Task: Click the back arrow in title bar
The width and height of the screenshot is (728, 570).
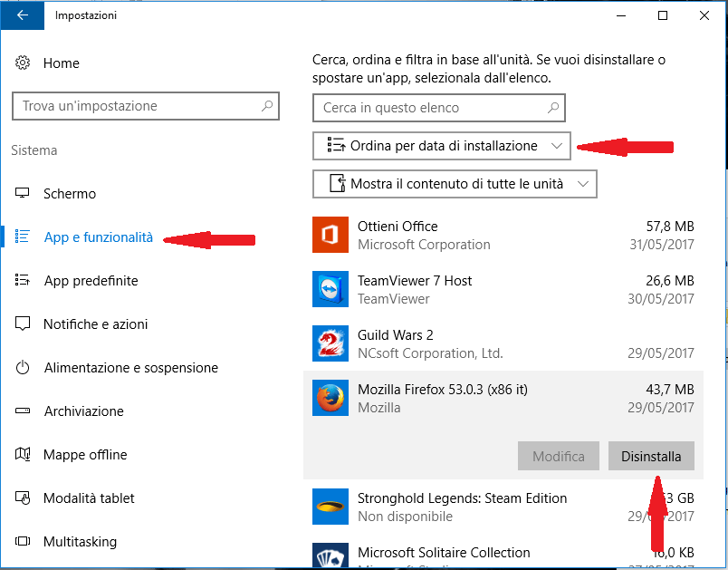Action: (22, 15)
